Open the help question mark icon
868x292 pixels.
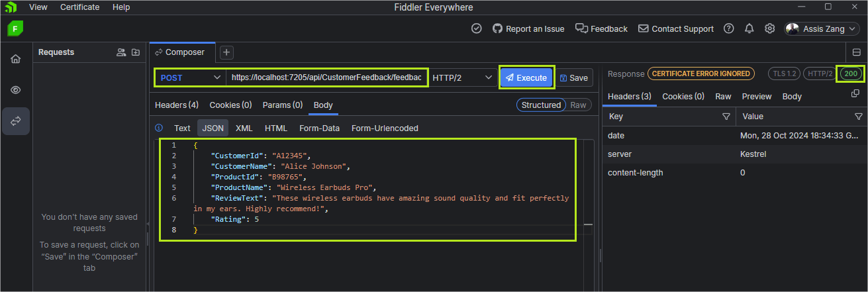coord(729,28)
